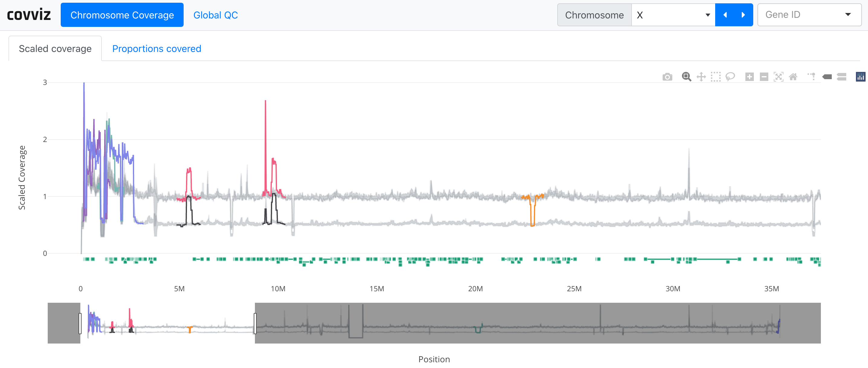Reset axes with the home icon
Screen dimensions: 868x368
point(793,77)
